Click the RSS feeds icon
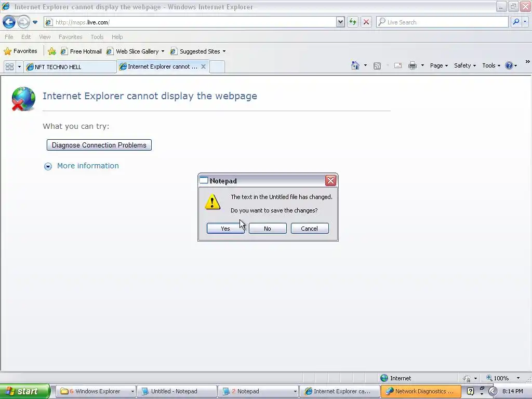 (377, 66)
